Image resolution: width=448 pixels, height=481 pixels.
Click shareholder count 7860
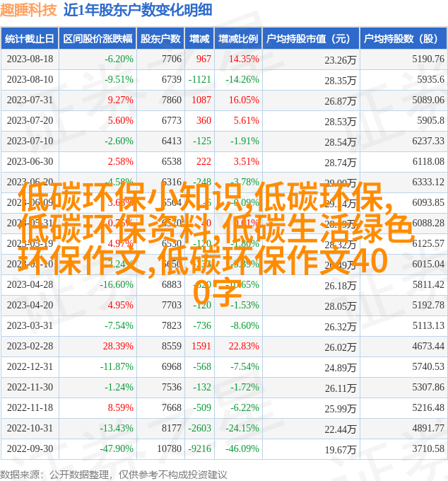pyautogui.click(x=172, y=100)
